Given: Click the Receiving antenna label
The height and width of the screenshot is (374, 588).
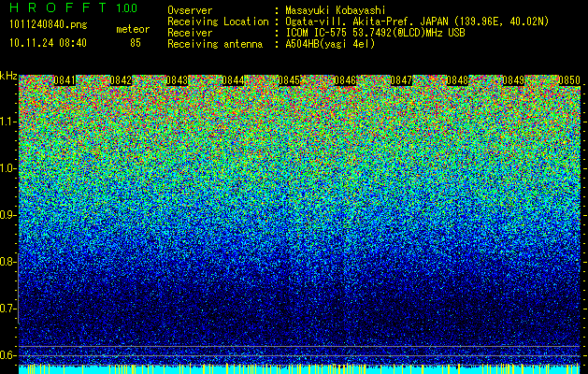Looking at the screenshot, I should [215, 44].
